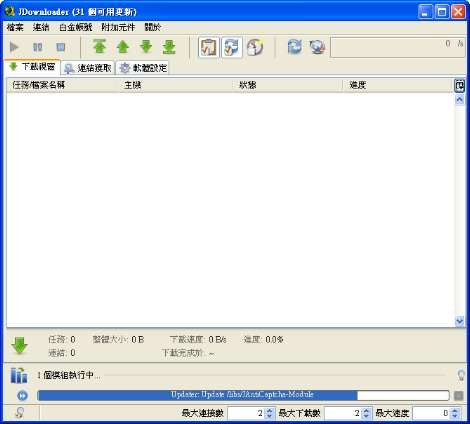Sort by 任務/檔案名稱 column header

(63, 85)
